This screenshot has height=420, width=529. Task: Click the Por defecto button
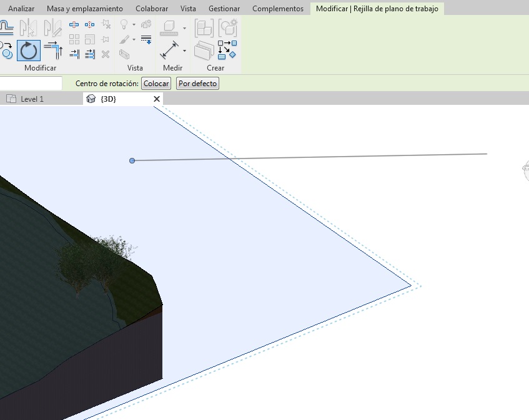coord(197,84)
